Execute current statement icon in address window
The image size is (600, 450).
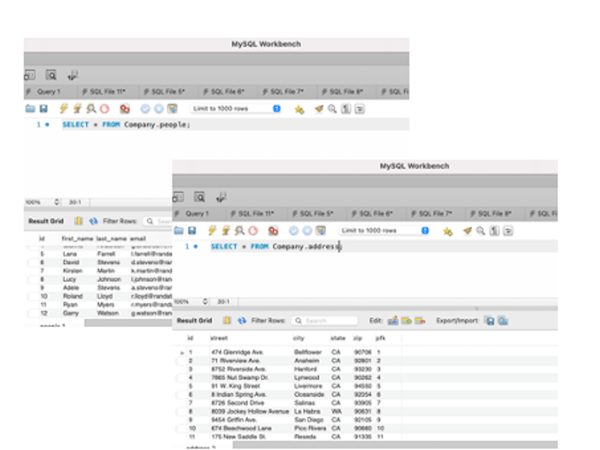[226, 231]
